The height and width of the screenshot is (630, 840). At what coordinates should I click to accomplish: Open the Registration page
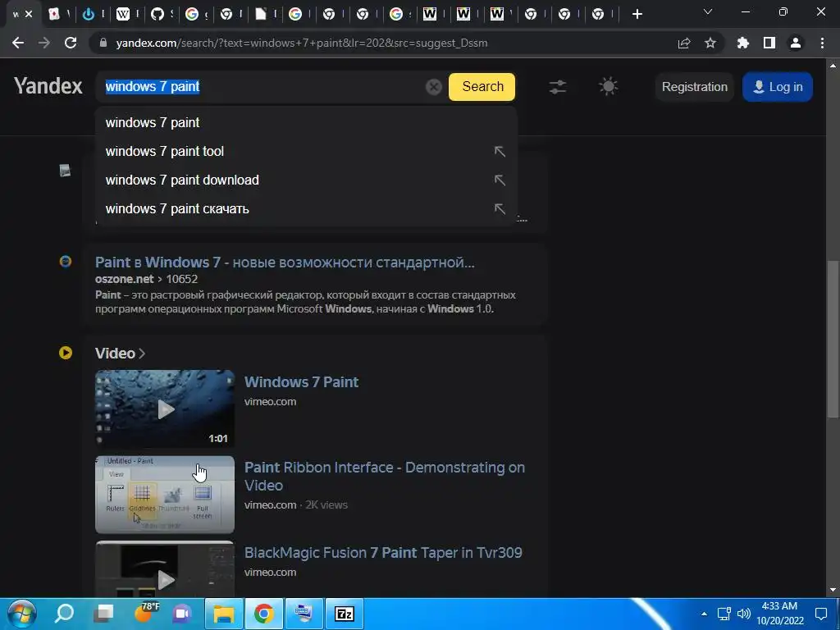[x=694, y=87]
